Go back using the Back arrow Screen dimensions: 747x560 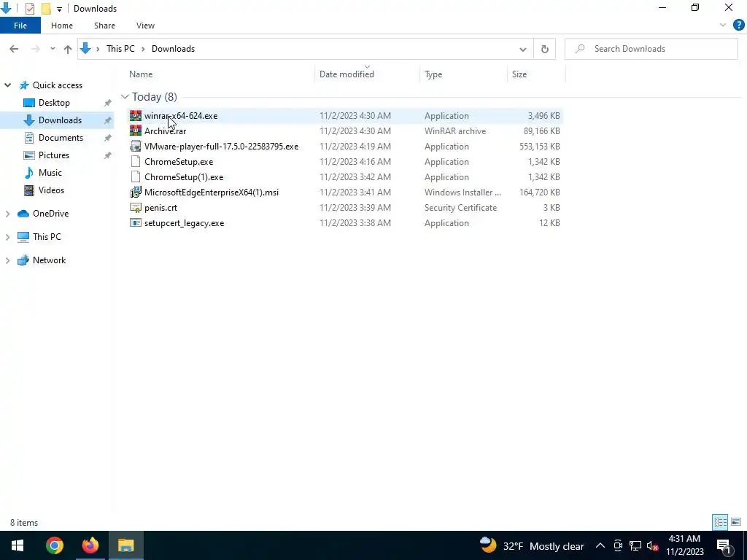pos(14,49)
